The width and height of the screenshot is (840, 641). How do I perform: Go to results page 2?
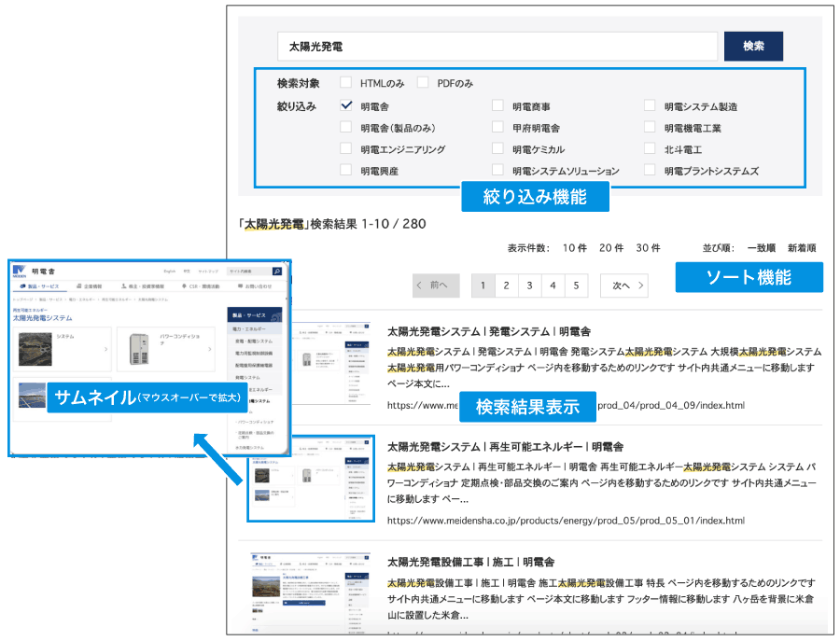pos(506,286)
